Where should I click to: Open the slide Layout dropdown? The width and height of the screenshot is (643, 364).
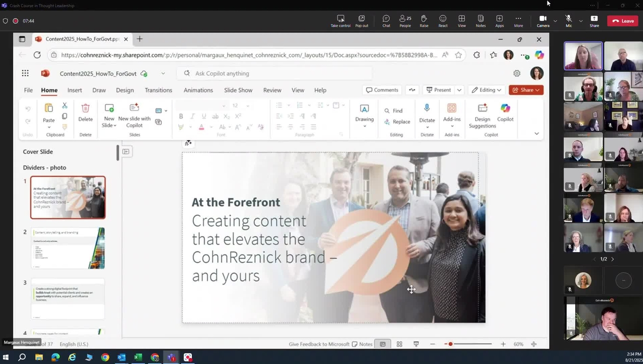161,110
